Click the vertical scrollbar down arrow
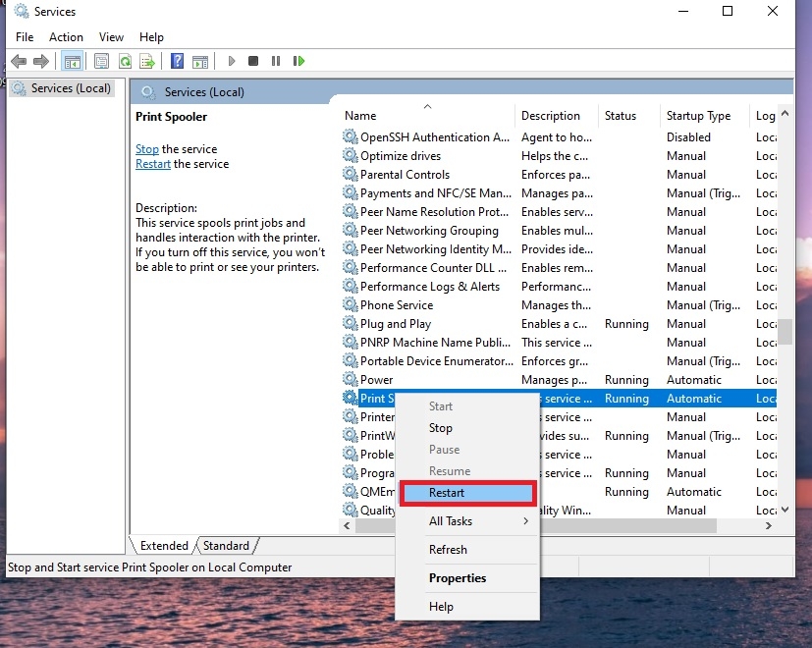 [785, 510]
